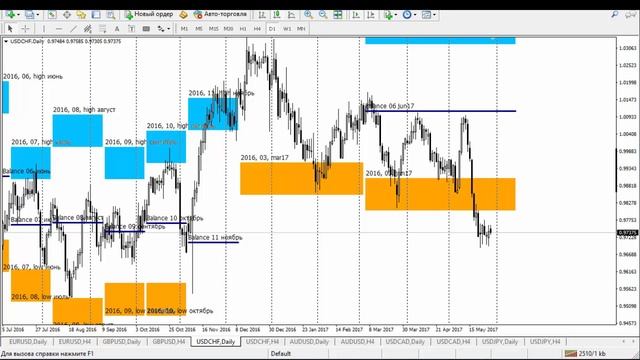640x360 pixels.
Task: Switch to the EURUSD,H4 tab
Action: [x=75, y=342]
